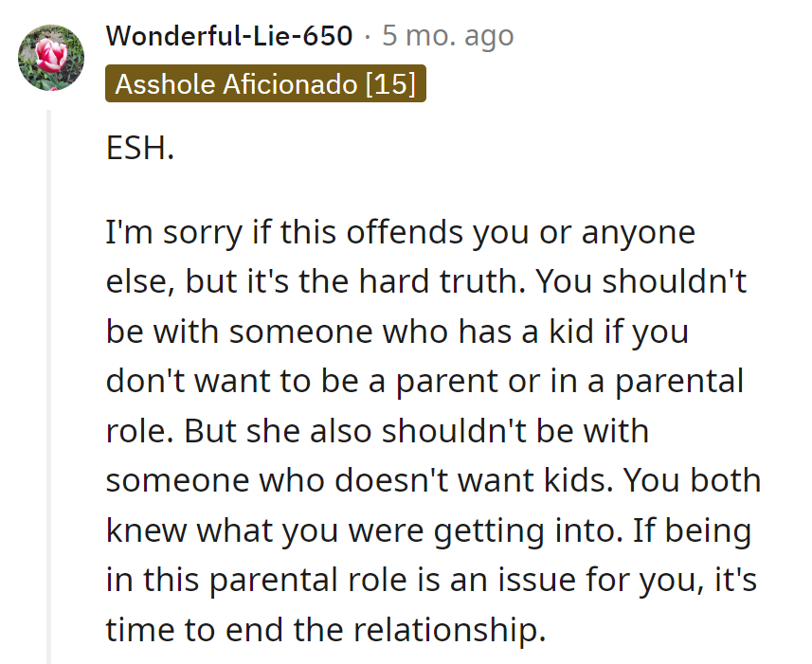The image size is (812, 664).
Task: Click the phrase "I'm sorry" starting the paragraph
Action: click(x=175, y=233)
